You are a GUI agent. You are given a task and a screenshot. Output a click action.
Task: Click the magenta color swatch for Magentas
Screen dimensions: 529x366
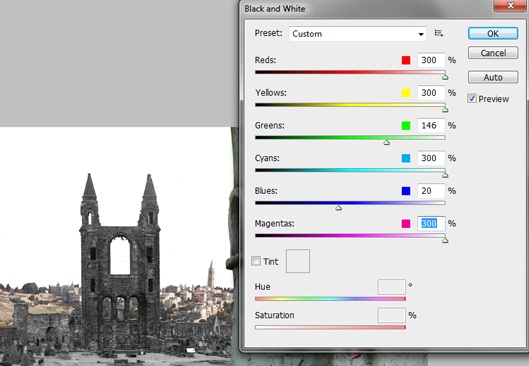point(406,224)
